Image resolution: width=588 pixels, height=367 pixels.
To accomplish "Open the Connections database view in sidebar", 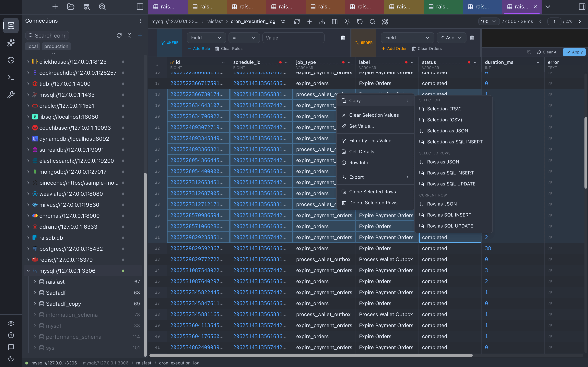I will (11, 26).
